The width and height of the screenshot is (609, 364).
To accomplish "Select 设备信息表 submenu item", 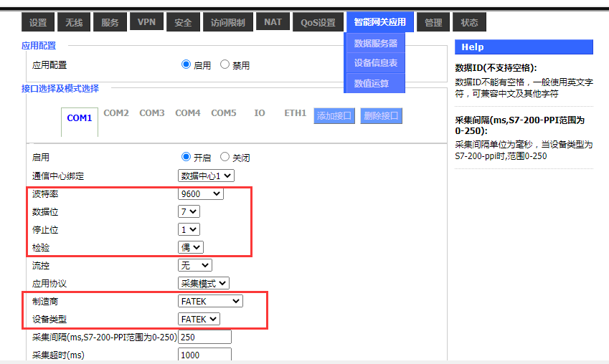I will [x=375, y=63].
